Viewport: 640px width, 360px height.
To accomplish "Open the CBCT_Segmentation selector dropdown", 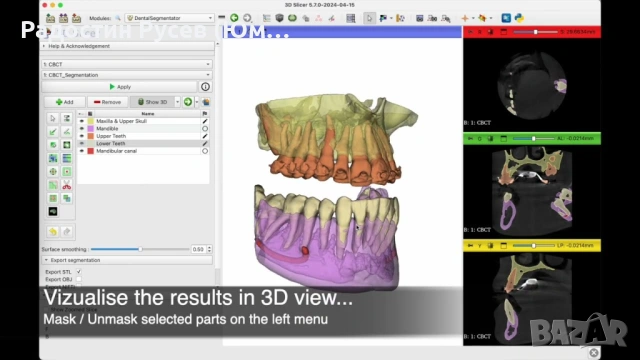I will coord(127,75).
